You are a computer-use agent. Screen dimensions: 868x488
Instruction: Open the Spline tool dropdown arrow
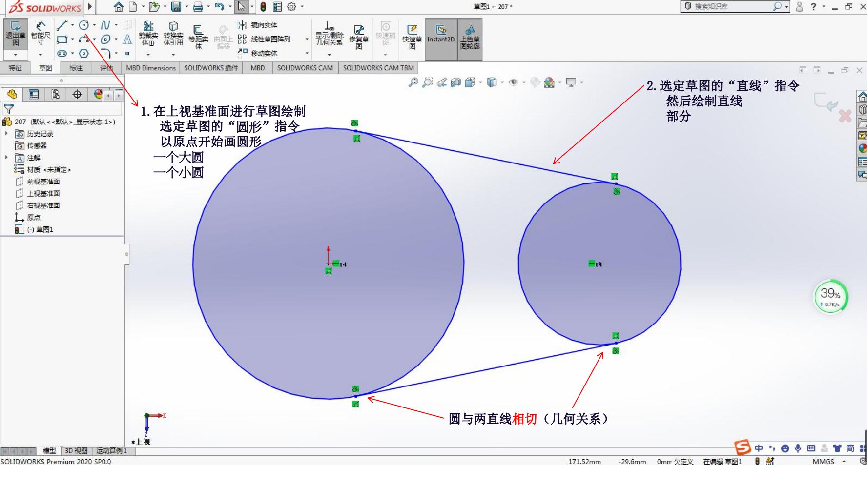pyautogui.click(x=116, y=25)
